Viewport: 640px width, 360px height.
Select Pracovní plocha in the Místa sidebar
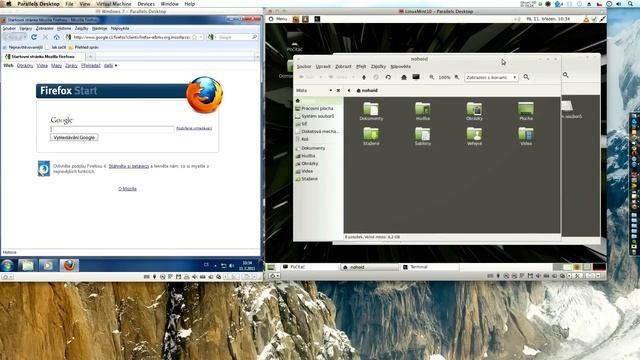[x=318, y=109]
